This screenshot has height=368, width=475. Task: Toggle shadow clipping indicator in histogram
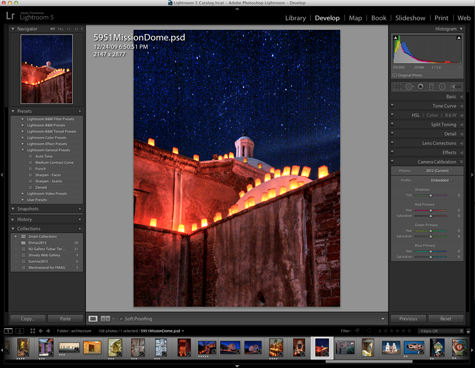pos(396,38)
